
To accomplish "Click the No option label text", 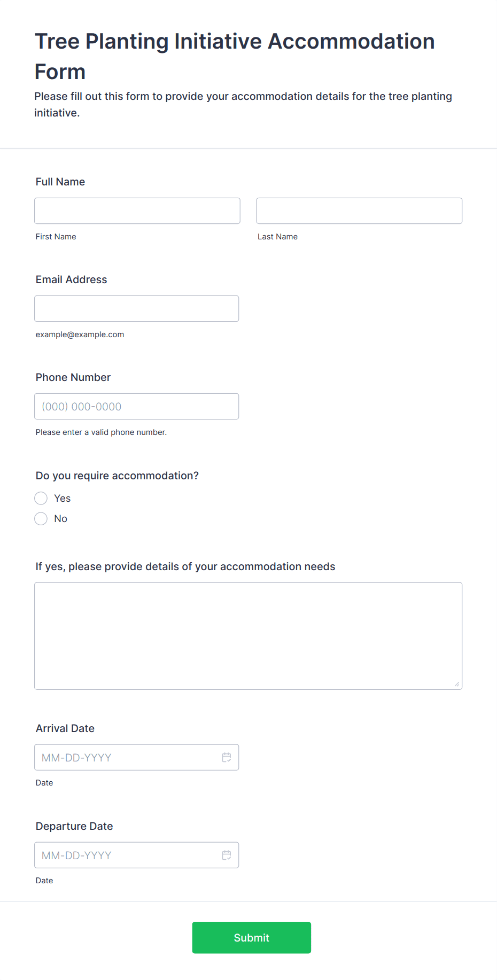I will [61, 519].
